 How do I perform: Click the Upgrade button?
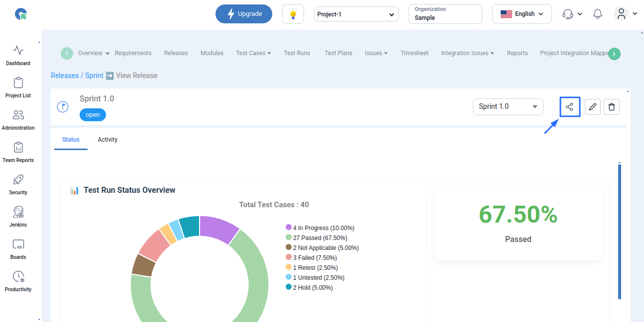[244, 14]
